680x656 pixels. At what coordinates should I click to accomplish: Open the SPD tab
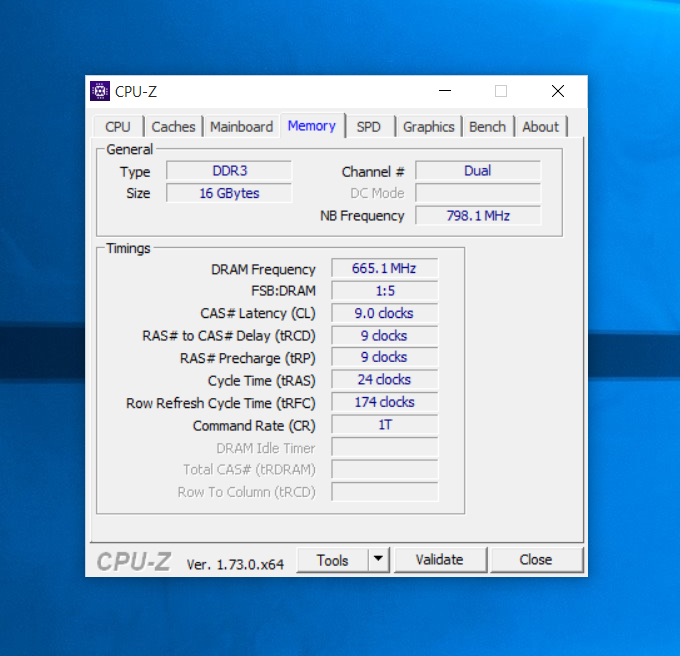pyautogui.click(x=369, y=127)
